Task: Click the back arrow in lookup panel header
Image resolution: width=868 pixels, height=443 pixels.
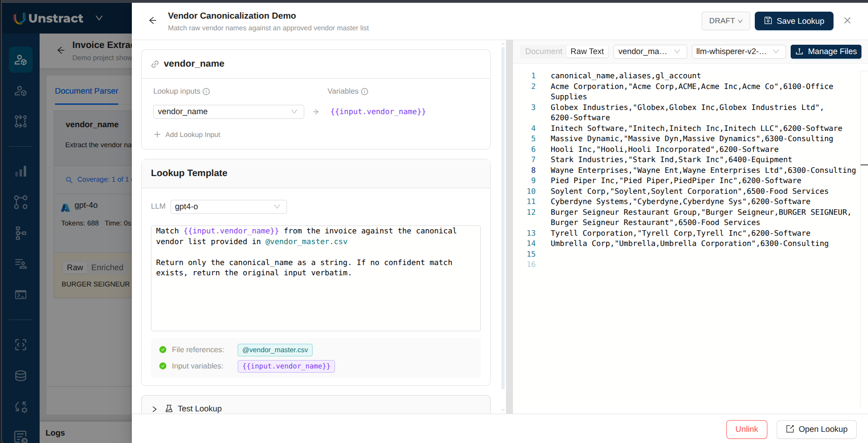Action: pyautogui.click(x=153, y=20)
